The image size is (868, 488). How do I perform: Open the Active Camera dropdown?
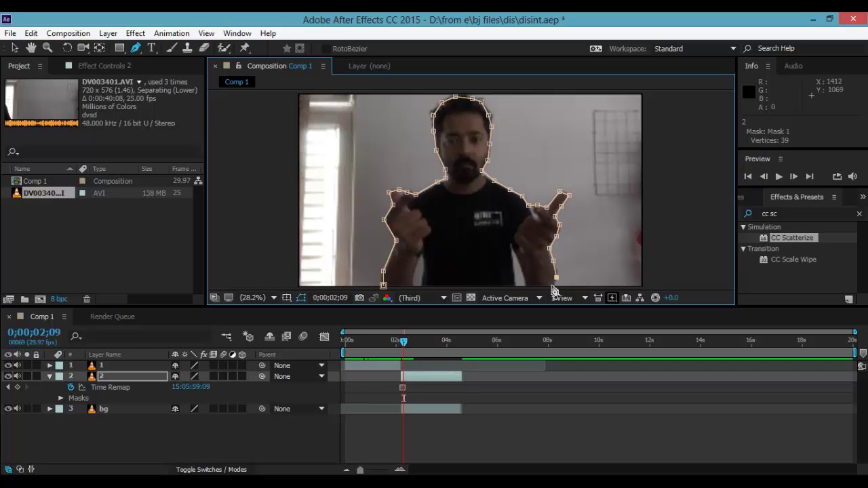pos(512,298)
